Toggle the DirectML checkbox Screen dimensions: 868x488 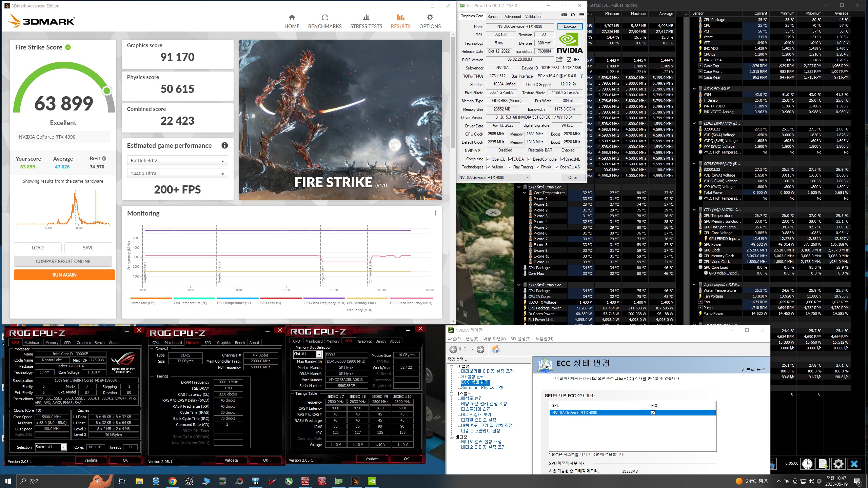(562, 159)
